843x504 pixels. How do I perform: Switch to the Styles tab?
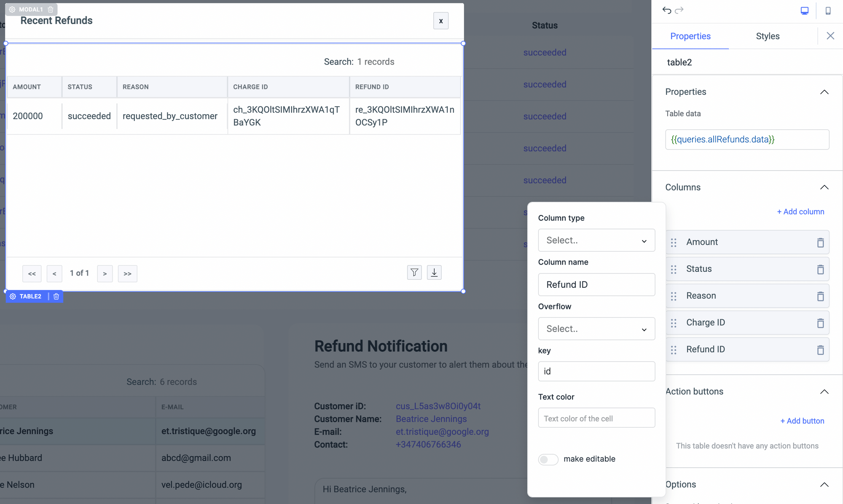(x=768, y=36)
